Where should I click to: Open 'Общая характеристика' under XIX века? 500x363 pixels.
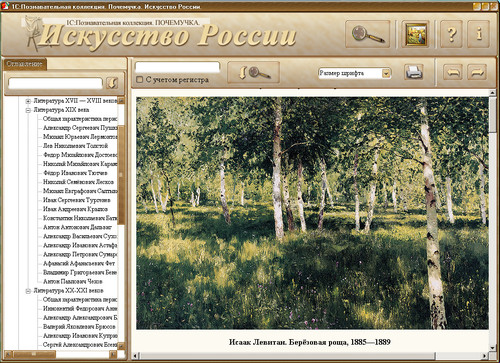pos(80,119)
